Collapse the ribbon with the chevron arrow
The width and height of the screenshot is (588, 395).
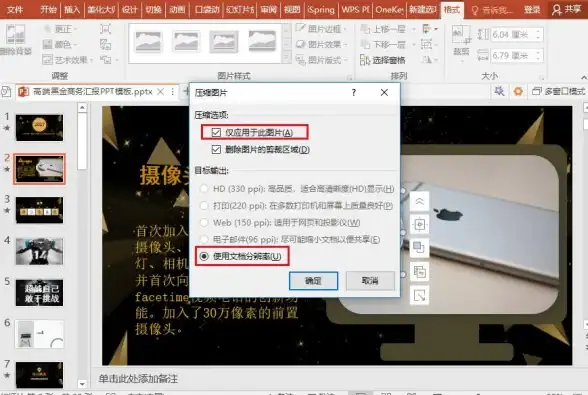tap(584, 77)
